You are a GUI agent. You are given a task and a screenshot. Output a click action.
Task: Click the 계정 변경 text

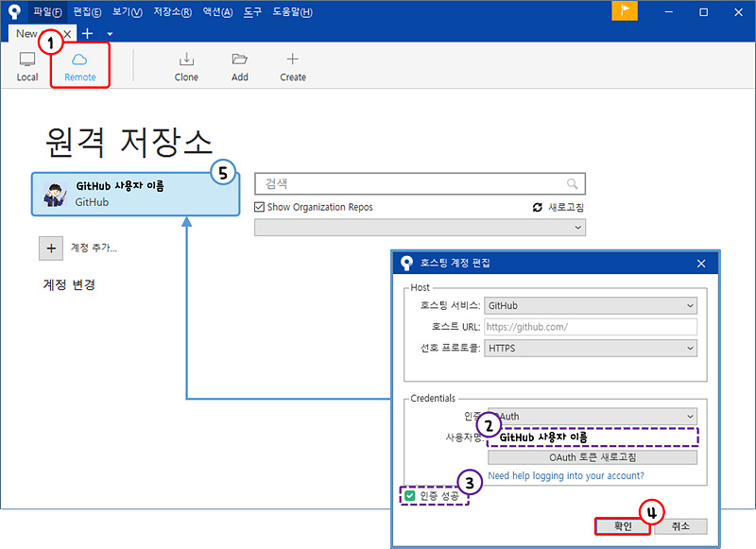pyautogui.click(x=69, y=284)
